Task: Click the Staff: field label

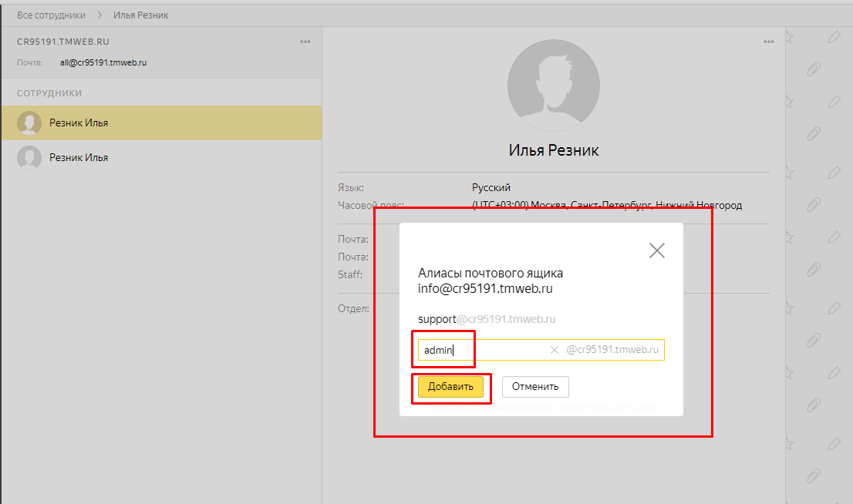Action: pyautogui.click(x=350, y=274)
